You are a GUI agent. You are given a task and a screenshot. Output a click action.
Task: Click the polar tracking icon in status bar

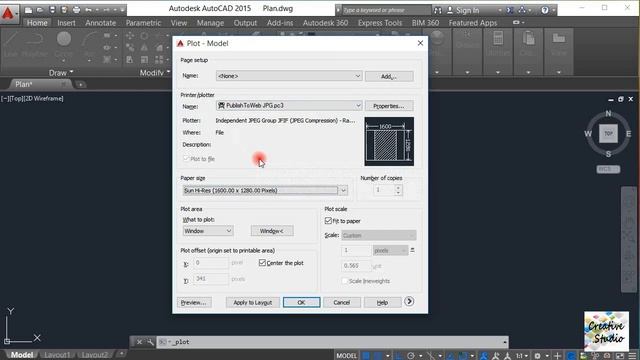[x=411, y=356]
